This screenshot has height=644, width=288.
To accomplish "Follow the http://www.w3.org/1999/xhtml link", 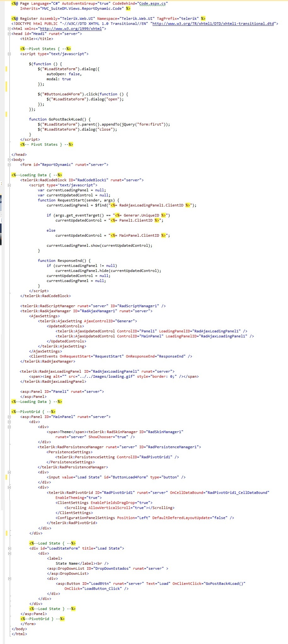I will pos(71,29).
